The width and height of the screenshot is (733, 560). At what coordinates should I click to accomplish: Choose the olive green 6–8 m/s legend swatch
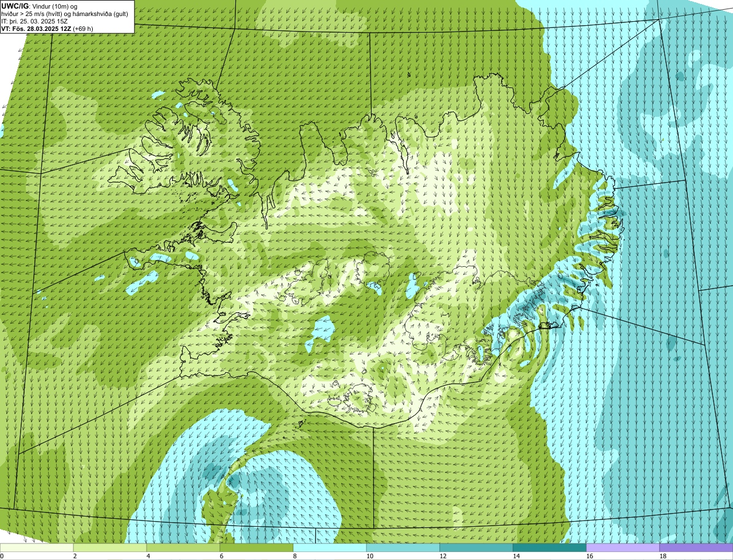coord(257,548)
